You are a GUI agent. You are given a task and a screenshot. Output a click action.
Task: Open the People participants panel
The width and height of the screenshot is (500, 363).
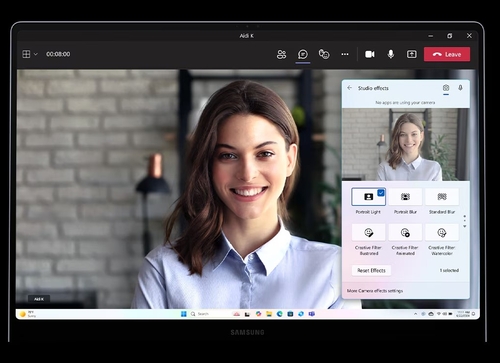(x=281, y=54)
